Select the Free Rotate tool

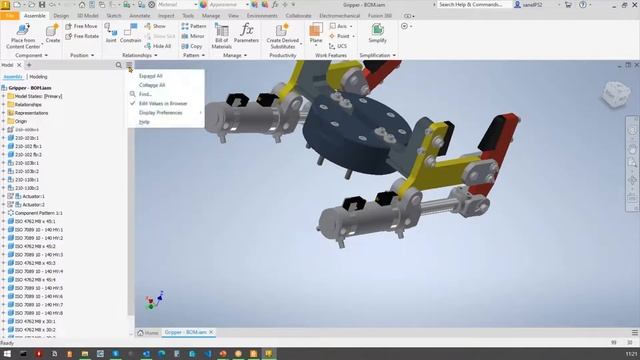(82, 36)
